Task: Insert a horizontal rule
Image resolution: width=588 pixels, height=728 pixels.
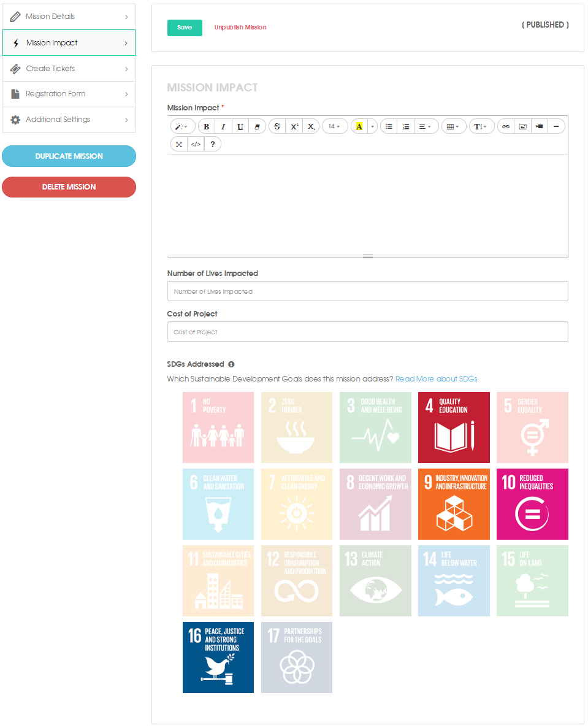Action: [556, 126]
